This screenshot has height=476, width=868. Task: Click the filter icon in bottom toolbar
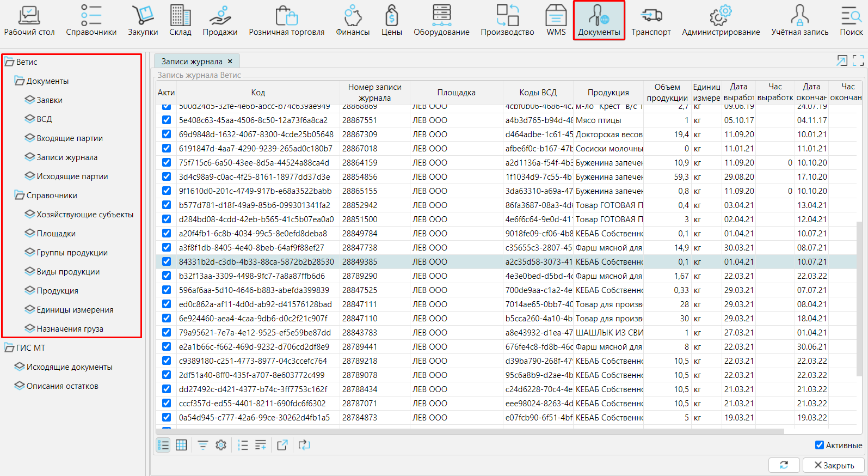tap(202, 445)
